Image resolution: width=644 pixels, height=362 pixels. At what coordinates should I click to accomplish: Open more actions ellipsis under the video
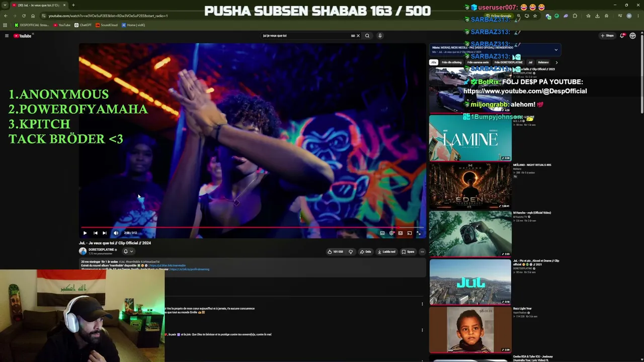pyautogui.click(x=422, y=251)
